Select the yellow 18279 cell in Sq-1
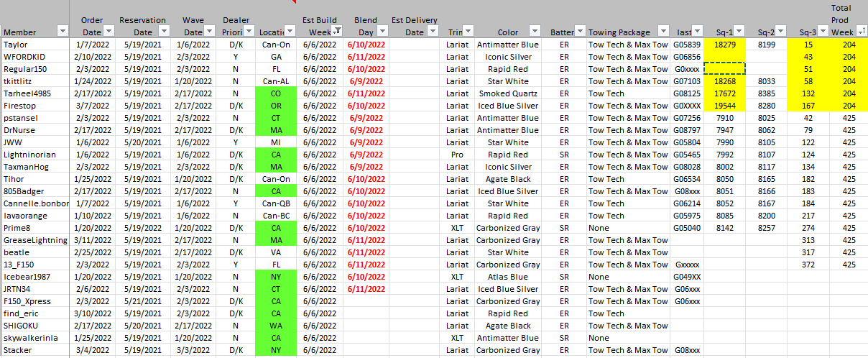 click(x=724, y=45)
